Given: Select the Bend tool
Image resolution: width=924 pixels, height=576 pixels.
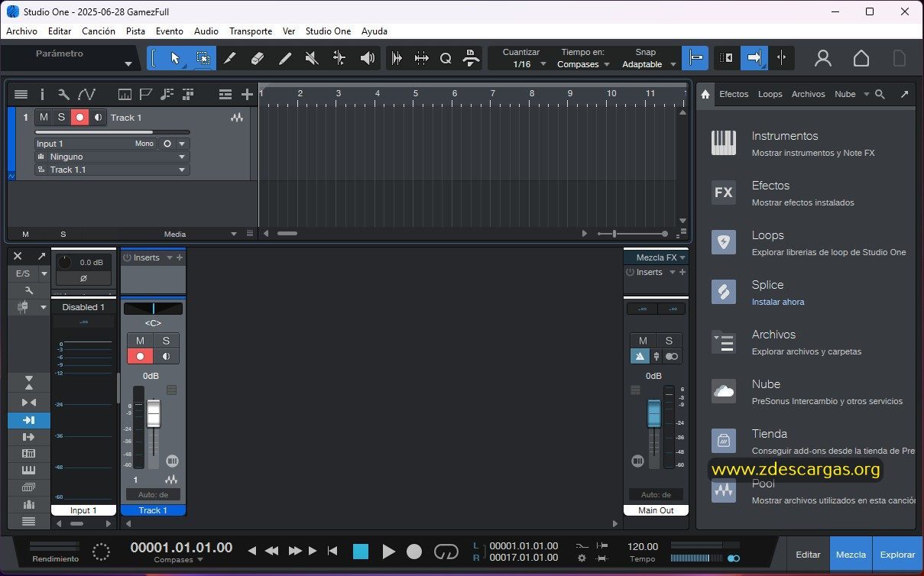Looking at the screenshot, I should [x=339, y=58].
